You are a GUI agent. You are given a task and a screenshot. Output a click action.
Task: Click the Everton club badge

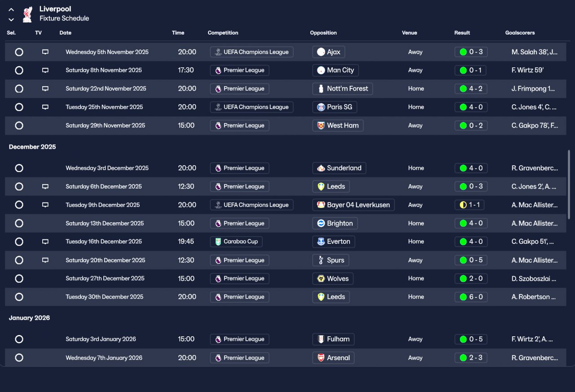click(x=321, y=242)
